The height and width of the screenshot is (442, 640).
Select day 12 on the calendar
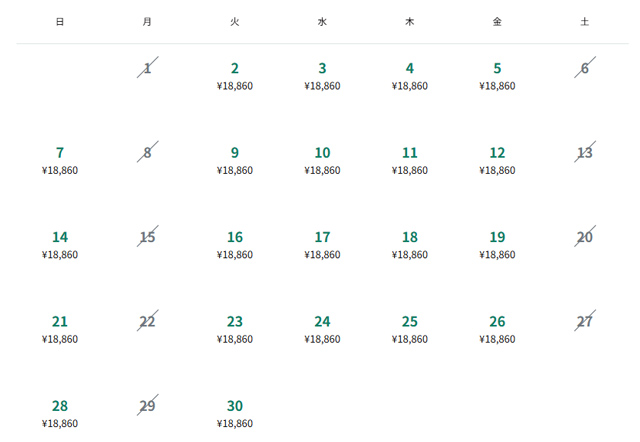click(497, 160)
